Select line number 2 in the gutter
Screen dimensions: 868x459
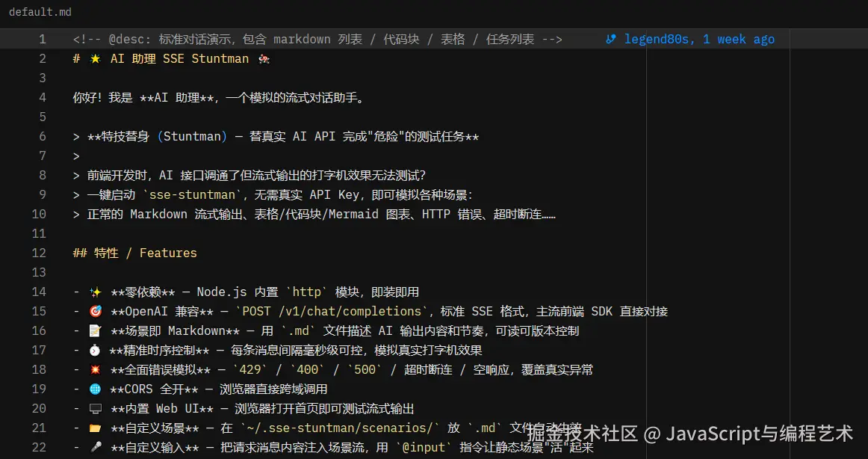[x=43, y=59]
